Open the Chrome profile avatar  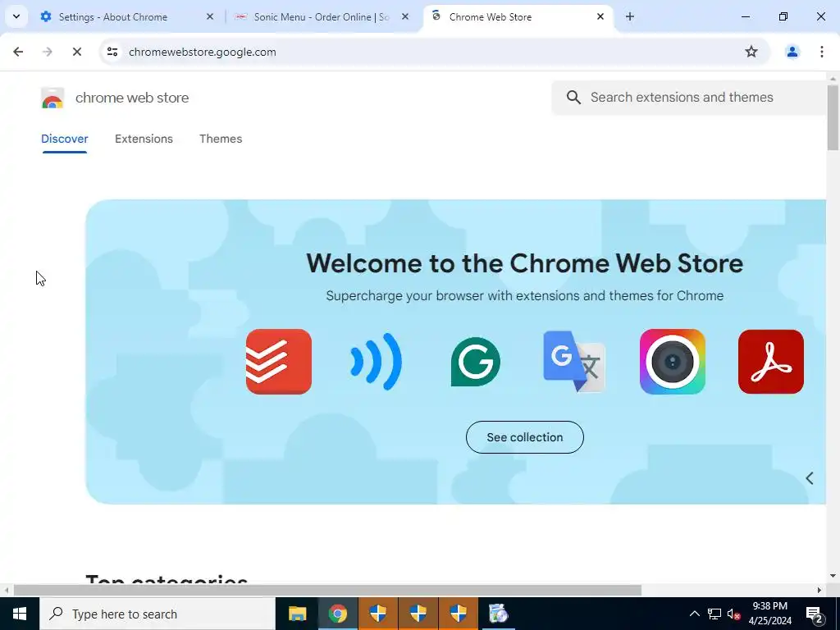792,52
